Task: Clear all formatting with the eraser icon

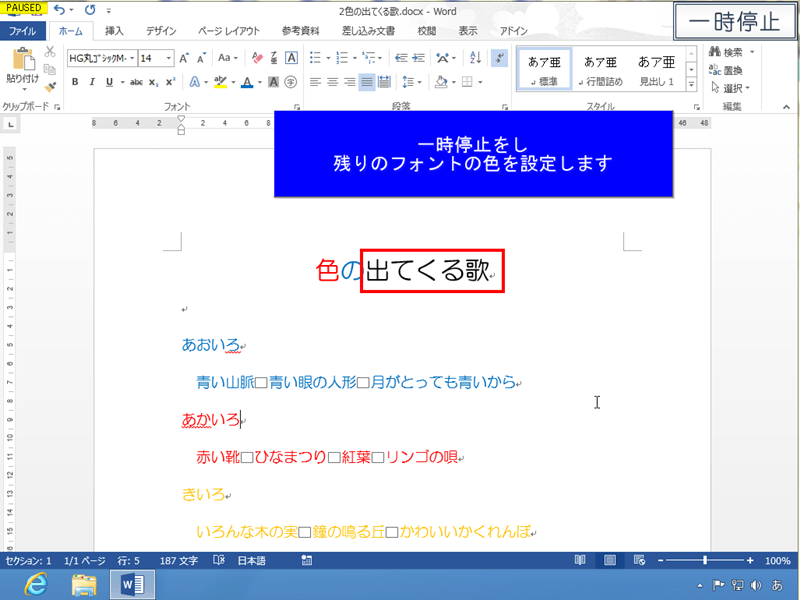Action: point(256,57)
